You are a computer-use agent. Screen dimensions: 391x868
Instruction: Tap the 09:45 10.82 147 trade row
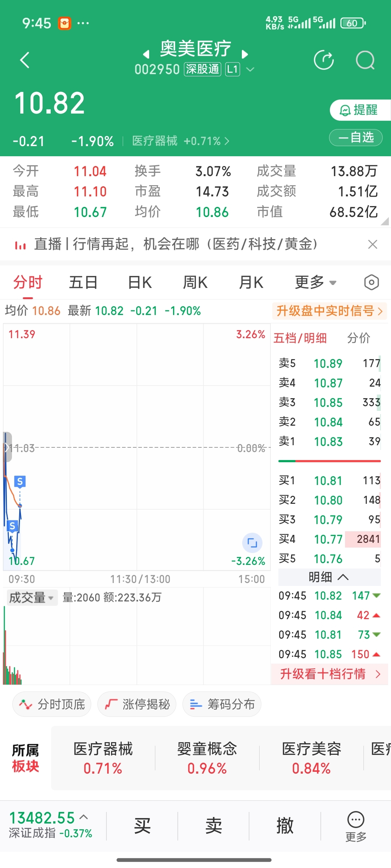tap(329, 596)
